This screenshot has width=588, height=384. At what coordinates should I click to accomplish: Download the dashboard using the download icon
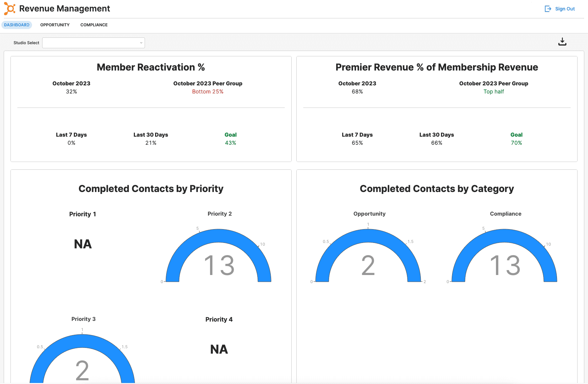point(562,42)
